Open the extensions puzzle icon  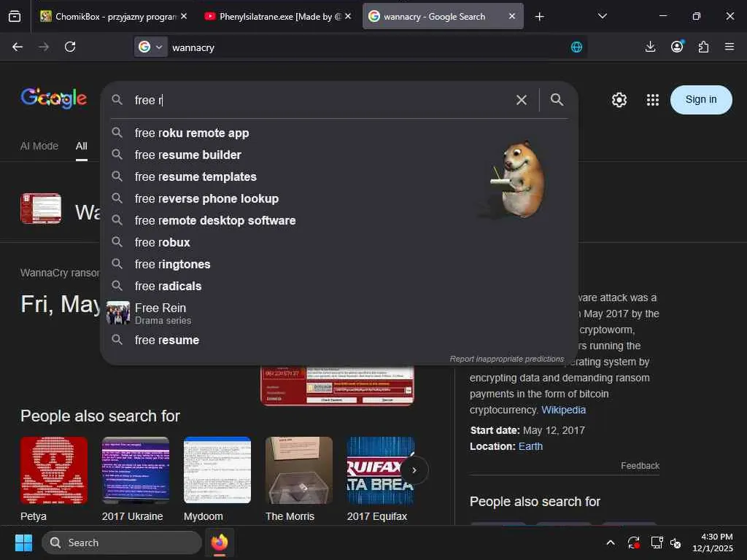tap(703, 47)
